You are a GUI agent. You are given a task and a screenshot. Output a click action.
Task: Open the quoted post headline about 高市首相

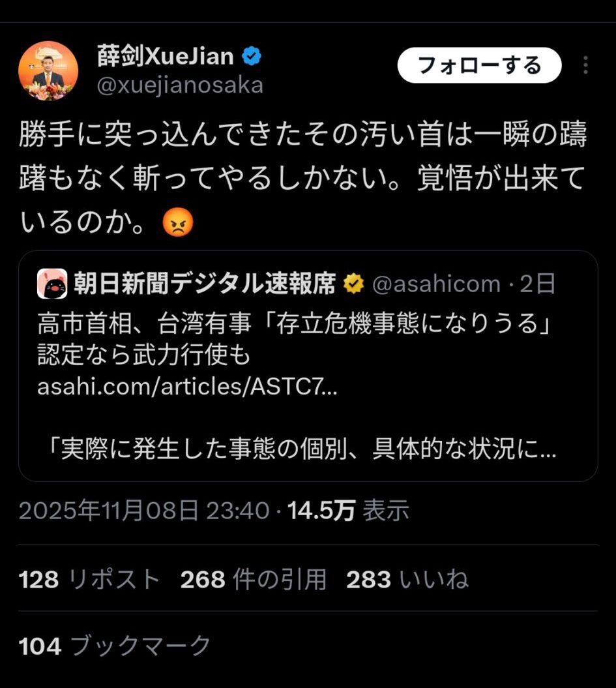point(293,338)
